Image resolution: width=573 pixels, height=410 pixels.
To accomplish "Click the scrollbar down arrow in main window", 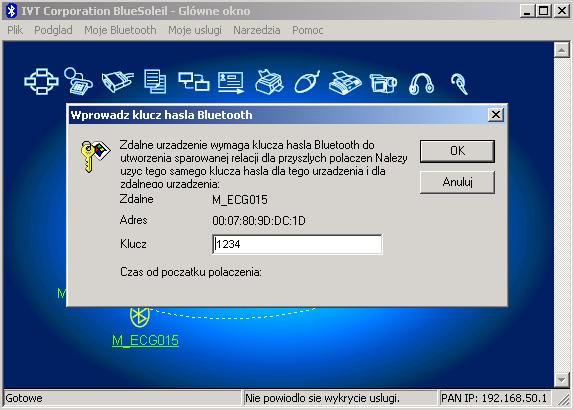I will [561, 380].
